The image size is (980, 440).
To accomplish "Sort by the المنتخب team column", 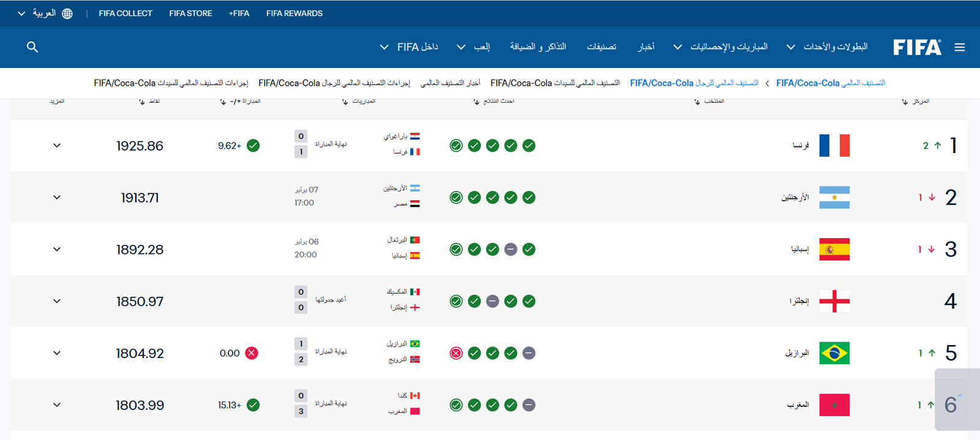I will click(709, 101).
